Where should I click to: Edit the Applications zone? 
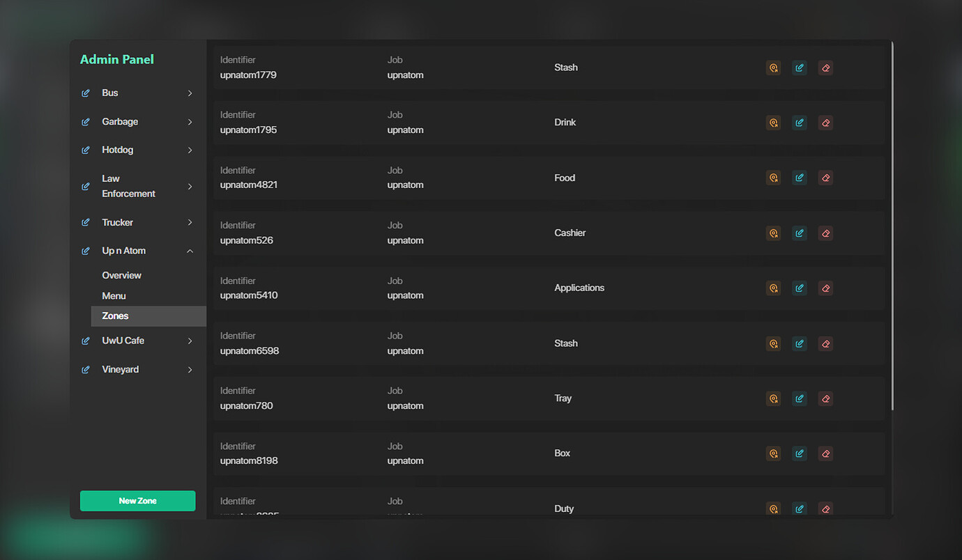point(799,288)
